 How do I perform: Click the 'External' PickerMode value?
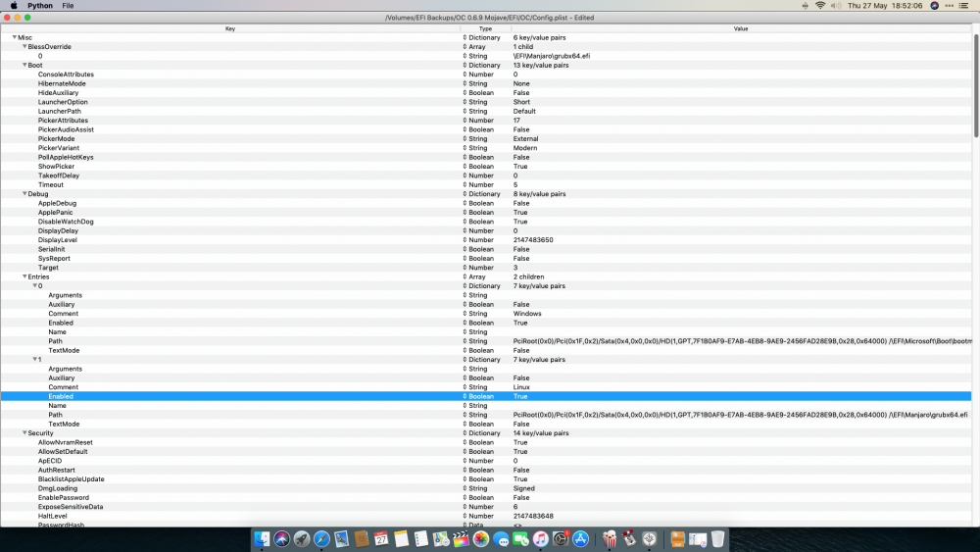tap(525, 139)
